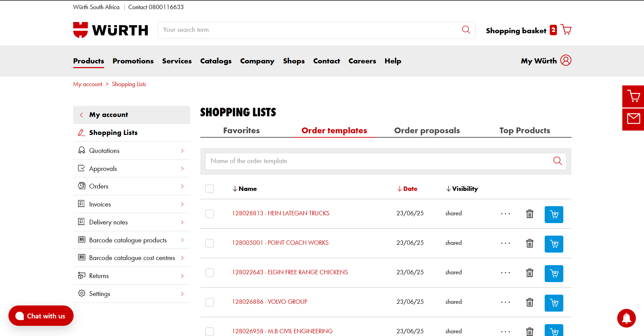Expand Barcode catalogue cost centres chevron
The image size is (644, 336).
click(182, 258)
